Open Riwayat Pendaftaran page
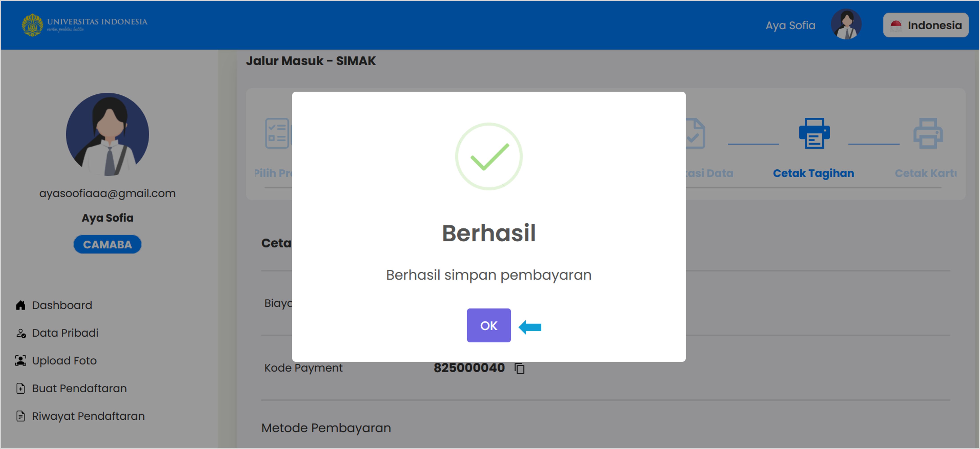Viewport: 980px width, 449px height. 88,416
